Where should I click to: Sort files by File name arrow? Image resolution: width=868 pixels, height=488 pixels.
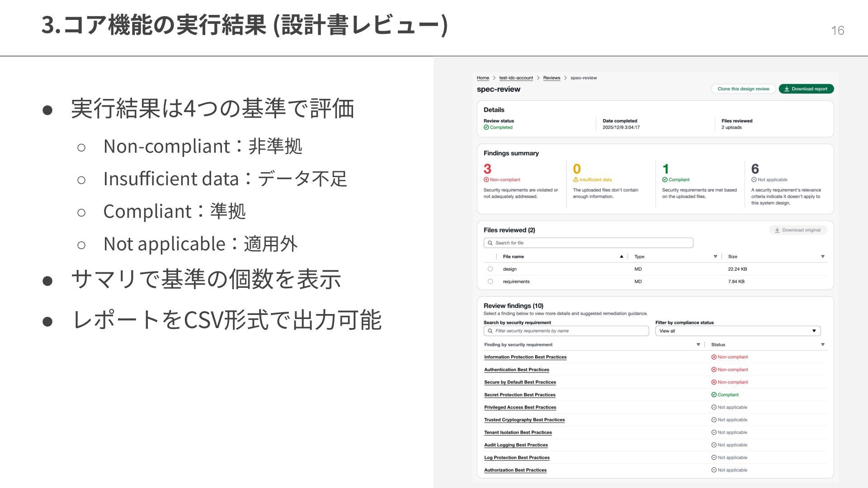tap(621, 257)
